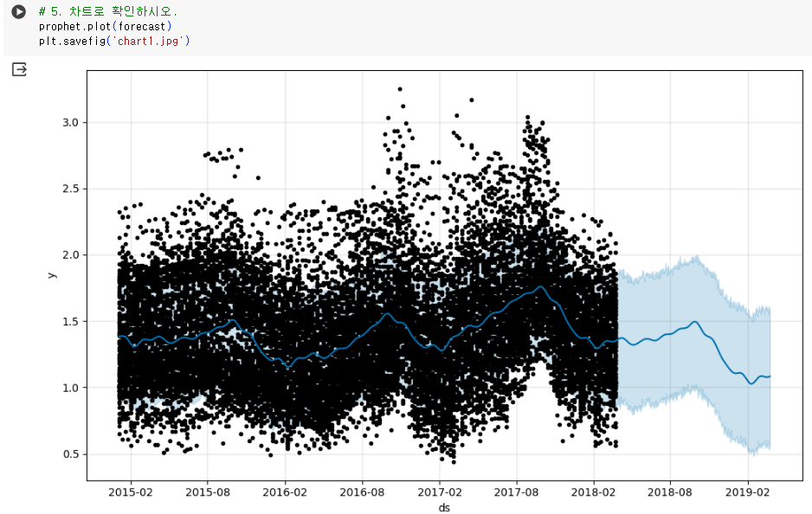The width and height of the screenshot is (812, 514).
Task: Click the y-axis tick label '1.5'
Action: coord(70,321)
